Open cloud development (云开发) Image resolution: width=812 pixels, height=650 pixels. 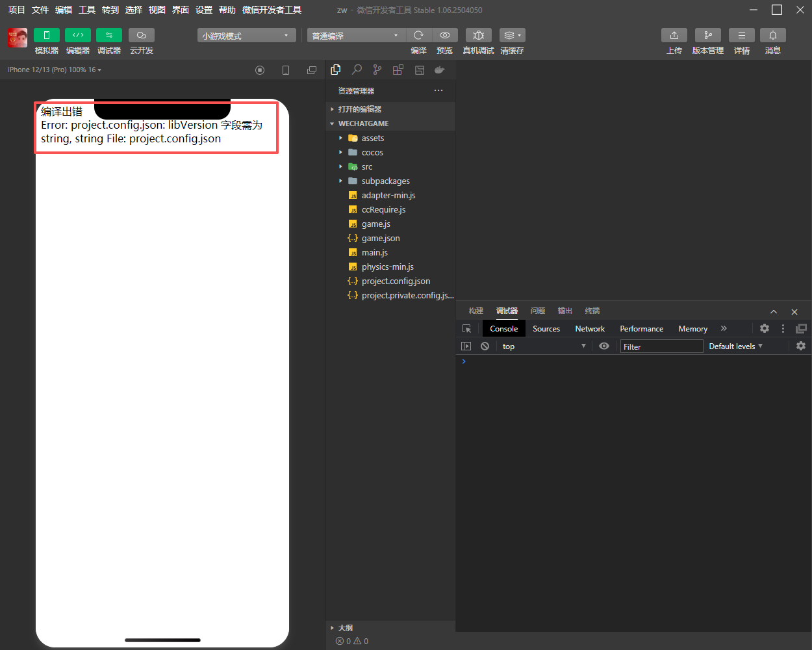(x=142, y=35)
